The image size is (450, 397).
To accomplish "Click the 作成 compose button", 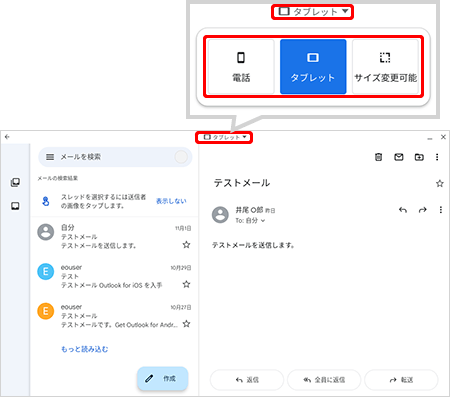I will pos(163,379).
